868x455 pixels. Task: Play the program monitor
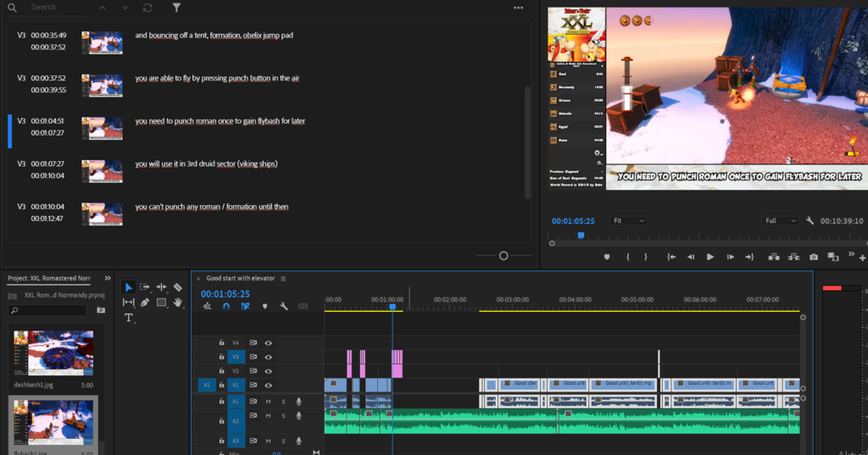coord(710,257)
